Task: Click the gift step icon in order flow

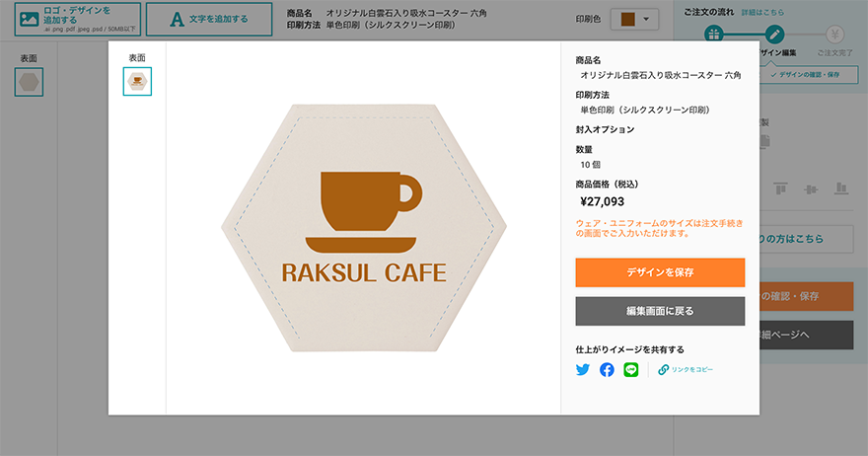Action: [714, 35]
